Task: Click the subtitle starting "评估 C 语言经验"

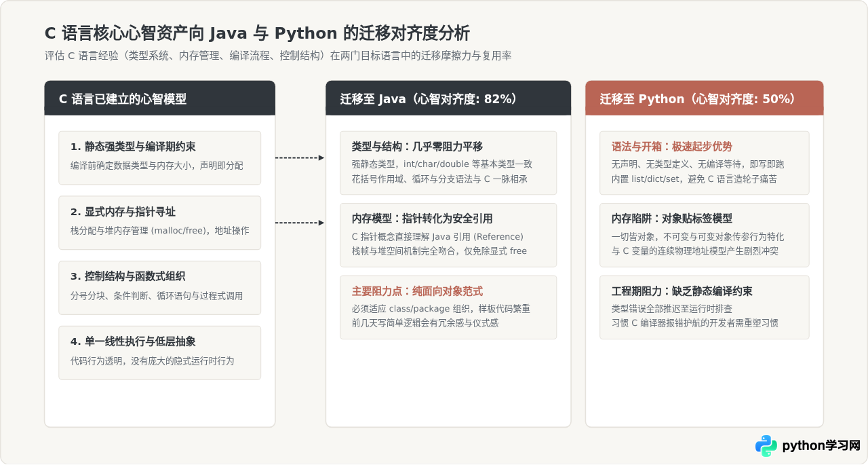Action: pyautogui.click(x=278, y=56)
